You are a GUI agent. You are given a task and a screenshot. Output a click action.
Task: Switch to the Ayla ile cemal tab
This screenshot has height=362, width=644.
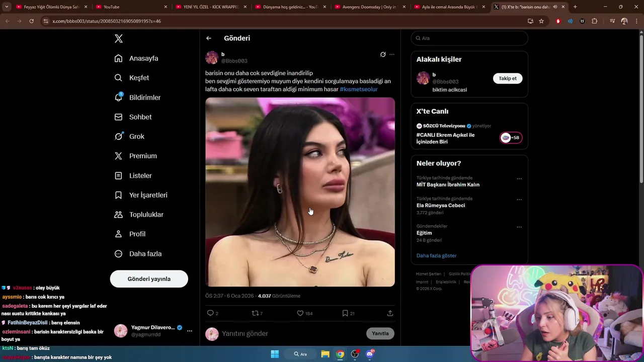point(449,7)
